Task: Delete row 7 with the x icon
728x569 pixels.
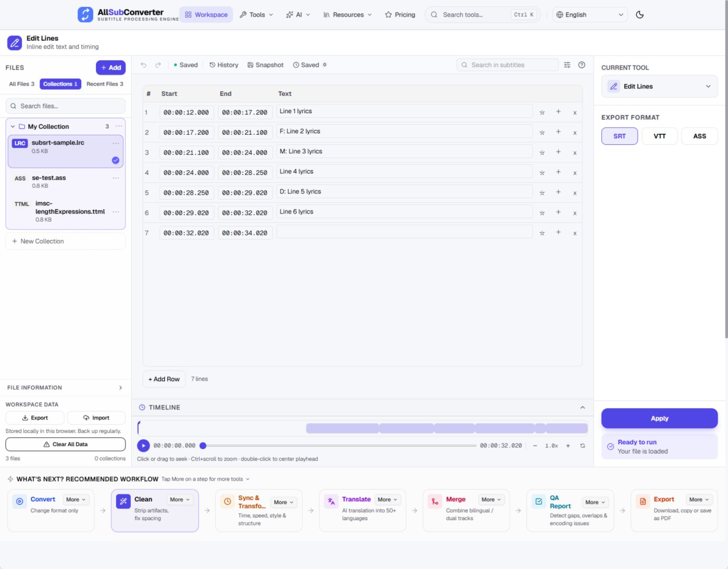Action: pos(575,233)
